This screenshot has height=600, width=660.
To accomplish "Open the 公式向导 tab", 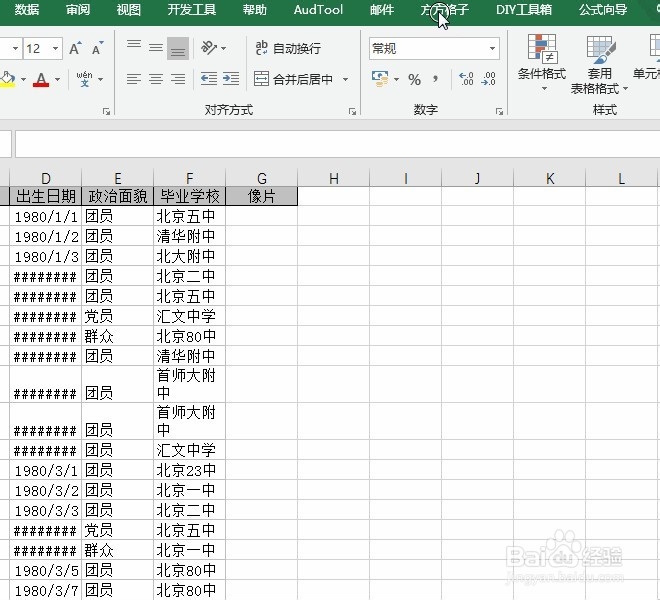I will point(603,9).
